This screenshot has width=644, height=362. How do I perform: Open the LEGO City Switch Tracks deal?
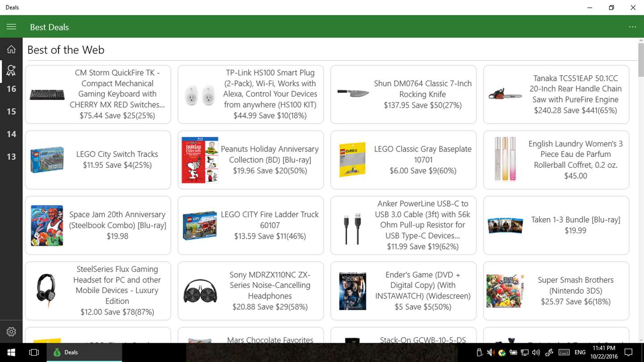[x=98, y=160]
